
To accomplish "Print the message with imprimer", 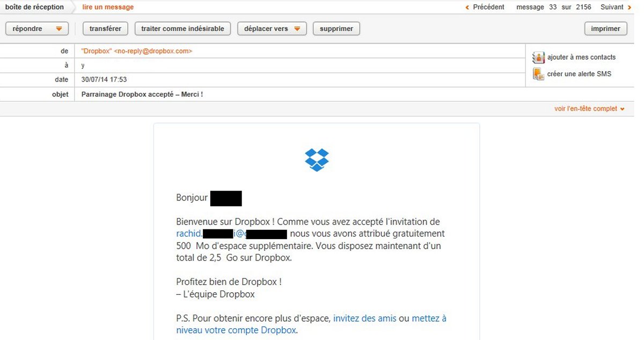I will 605,28.
